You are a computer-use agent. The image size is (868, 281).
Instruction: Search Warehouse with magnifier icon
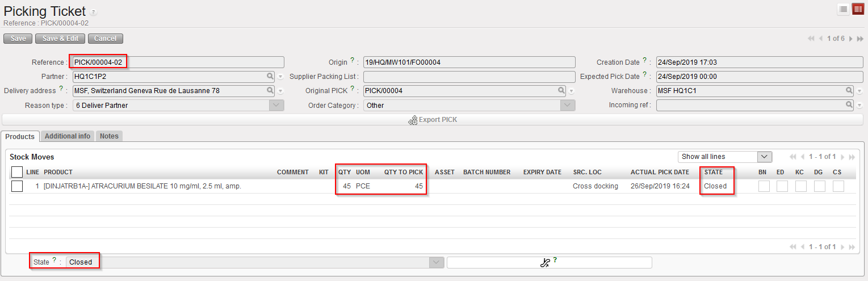849,90
